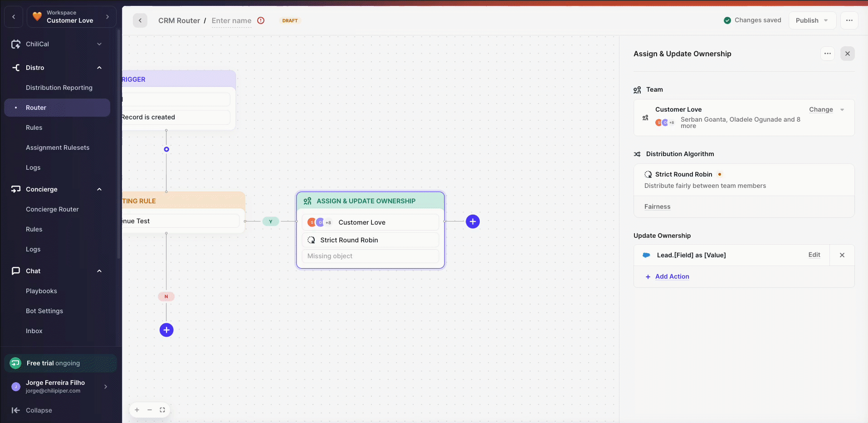Click the sidebar back arrow button
868x423 pixels.
(x=14, y=17)
